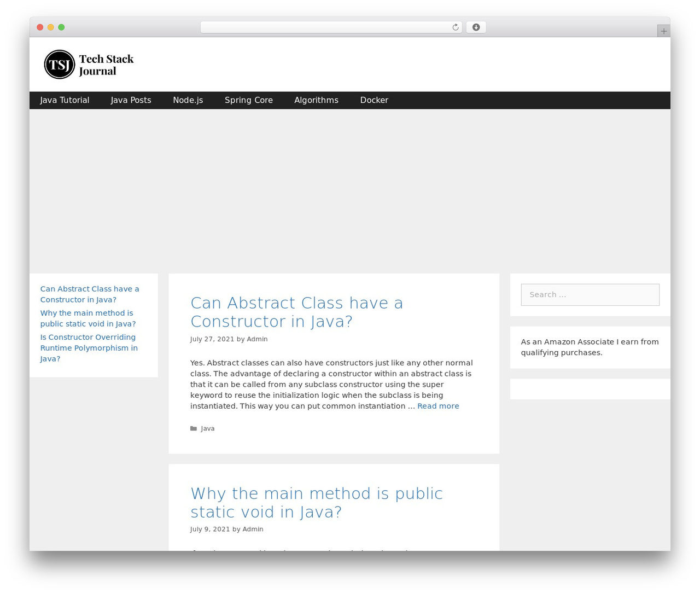
Task: Open sidebar link Why the main method is public
Action: coord(88,318)
